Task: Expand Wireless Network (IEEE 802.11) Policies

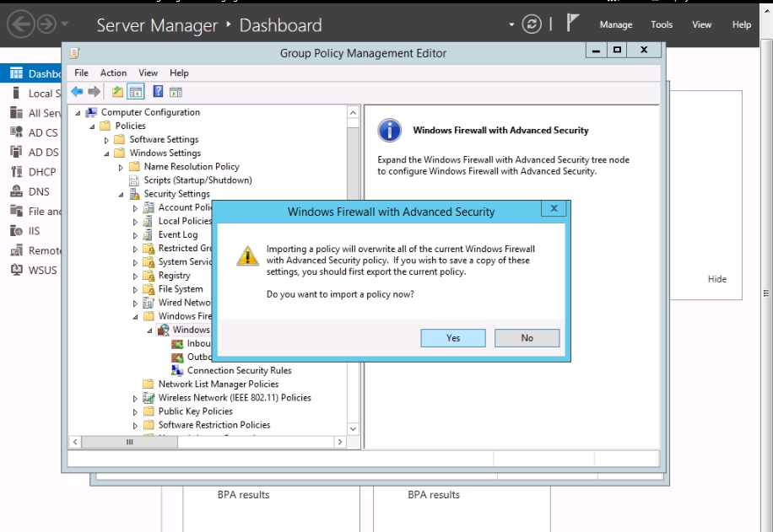Action: coord(135,399)
